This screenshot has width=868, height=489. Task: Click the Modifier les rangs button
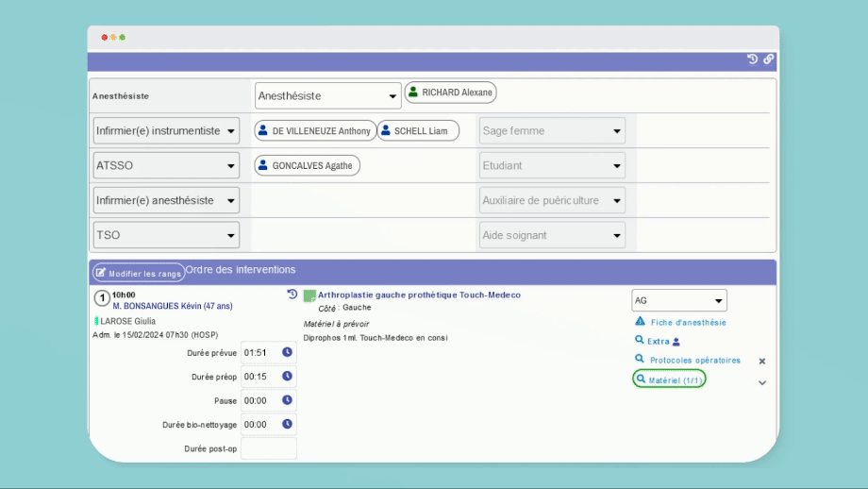click(138, 273)
